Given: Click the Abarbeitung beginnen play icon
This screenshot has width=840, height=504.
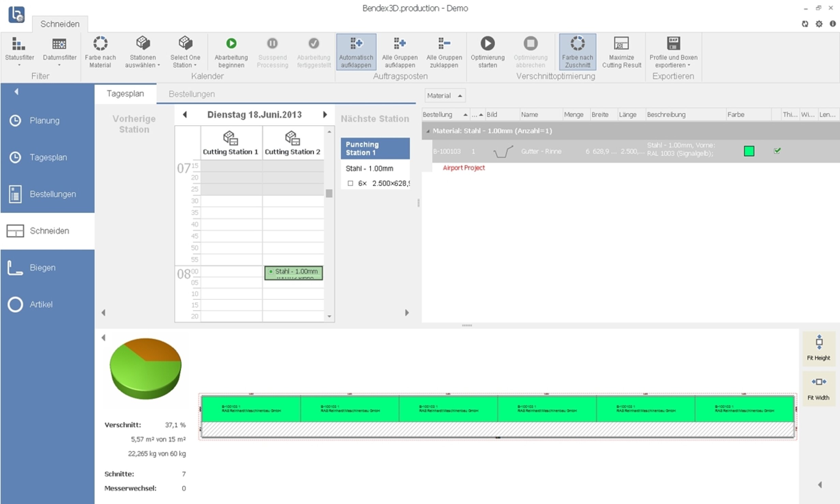Looking at the screenshot, I should coord(231,44).
